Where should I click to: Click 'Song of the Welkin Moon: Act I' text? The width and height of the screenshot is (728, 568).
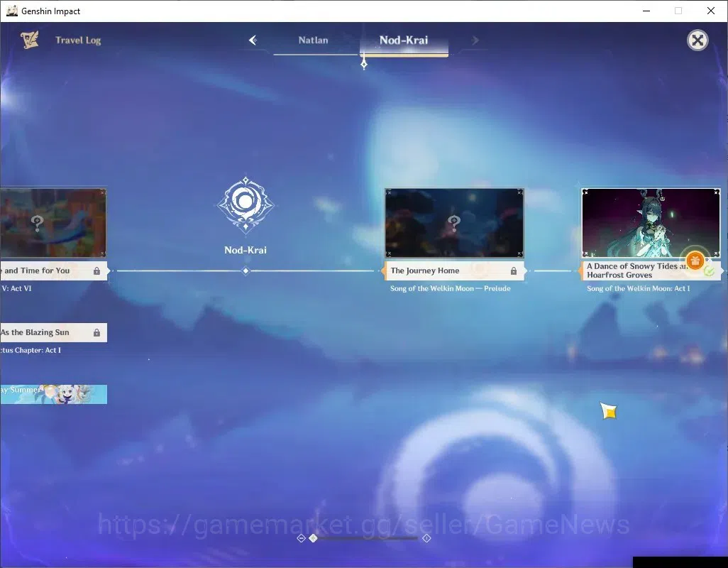[639, 288]
